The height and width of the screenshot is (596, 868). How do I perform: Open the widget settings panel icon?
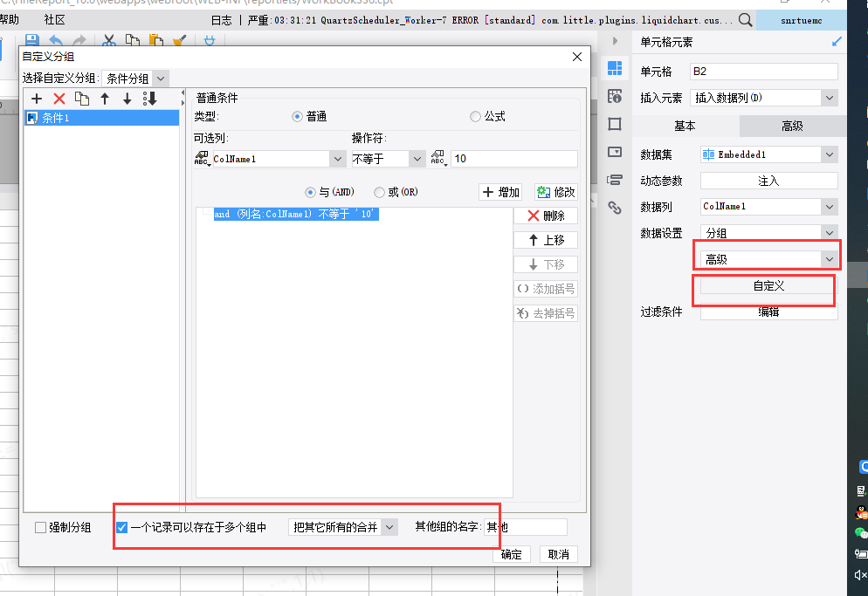point(615,152)
